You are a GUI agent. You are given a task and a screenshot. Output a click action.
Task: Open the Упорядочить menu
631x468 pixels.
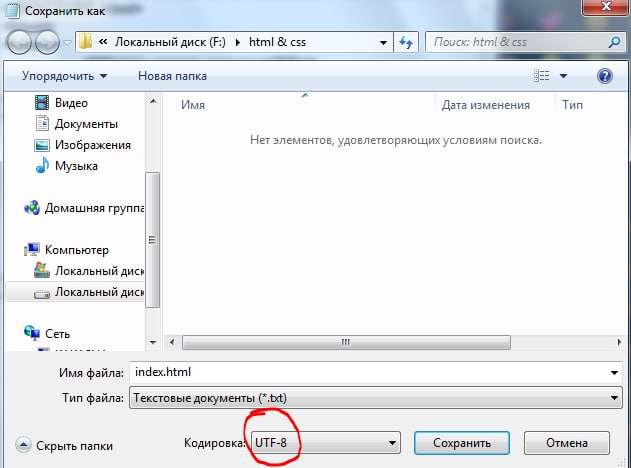tap(64, 76)
